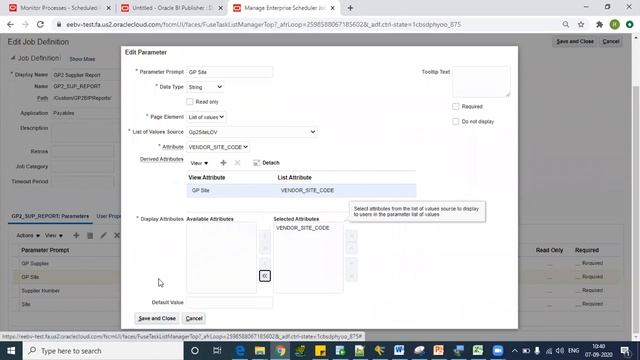Enable the Read only checkbox
This screenshot has height=360, width=640.
tap(190, 102)
